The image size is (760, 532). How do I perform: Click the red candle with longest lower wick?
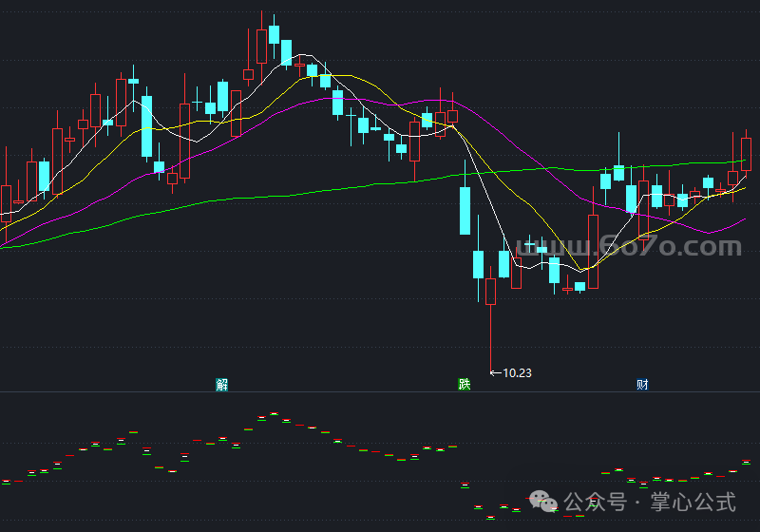(x=490, y=291)
